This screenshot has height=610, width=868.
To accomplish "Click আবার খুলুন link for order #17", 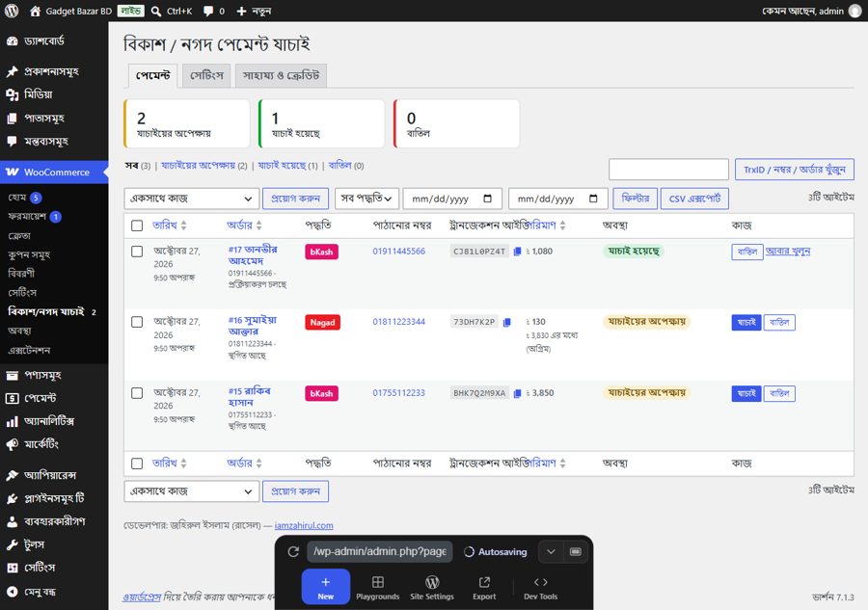I will [788, 252].
